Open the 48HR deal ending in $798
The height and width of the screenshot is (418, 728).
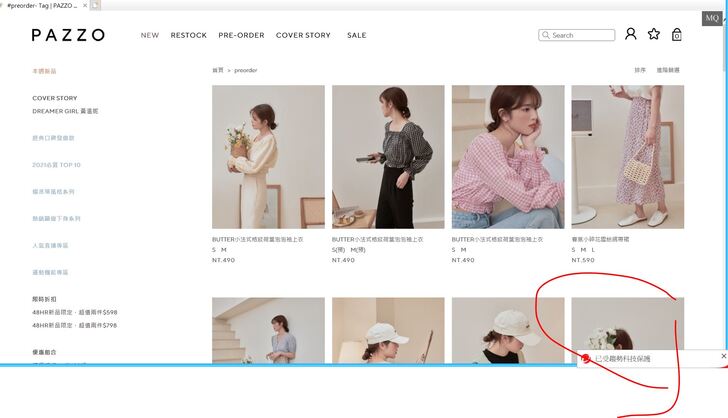click(75, 325)
